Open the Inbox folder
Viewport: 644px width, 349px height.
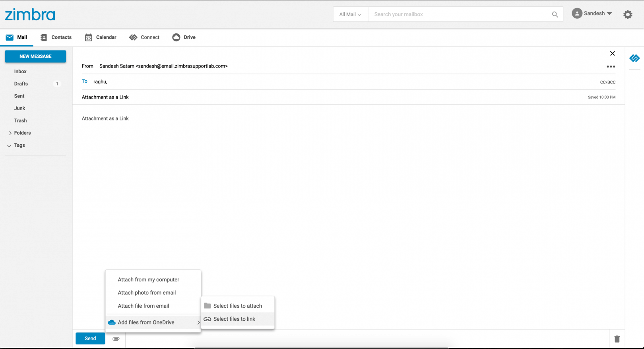[20, 72]
